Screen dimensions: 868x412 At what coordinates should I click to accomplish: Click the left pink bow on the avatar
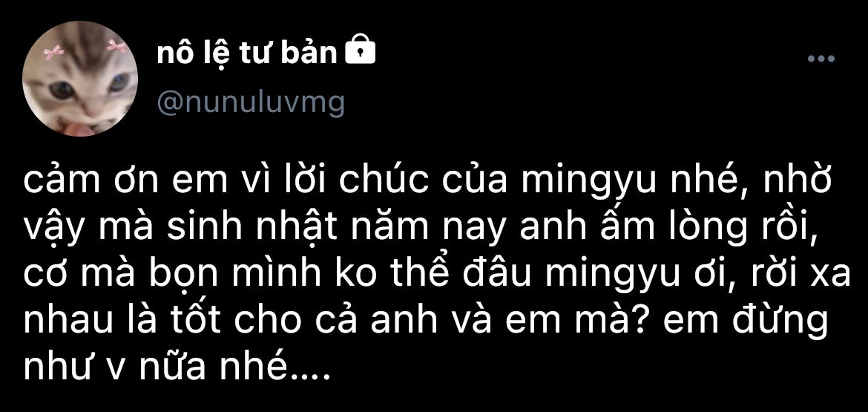click(x=53, y=53)
